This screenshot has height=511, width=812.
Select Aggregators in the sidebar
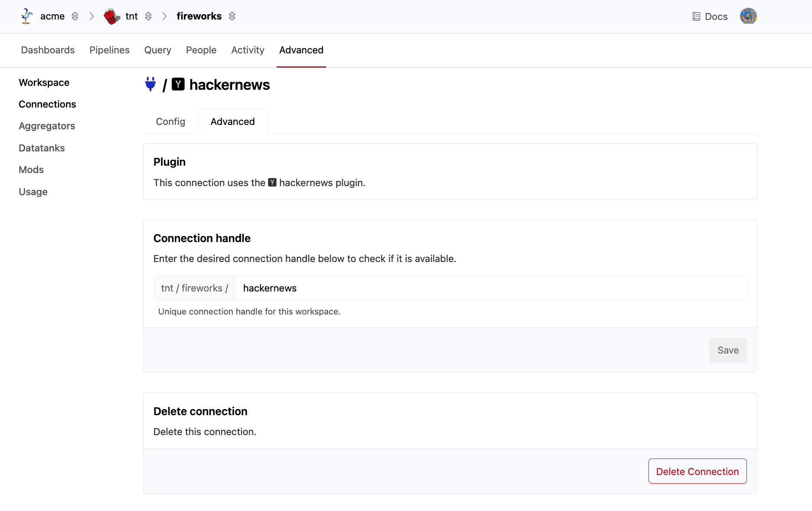coord(47,126)
